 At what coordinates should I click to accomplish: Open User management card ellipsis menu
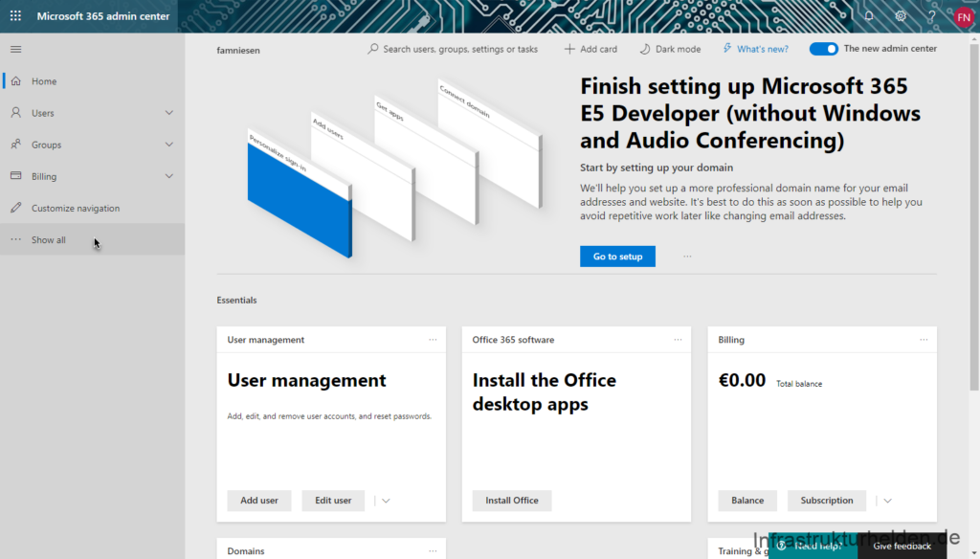tap(433, 340)
